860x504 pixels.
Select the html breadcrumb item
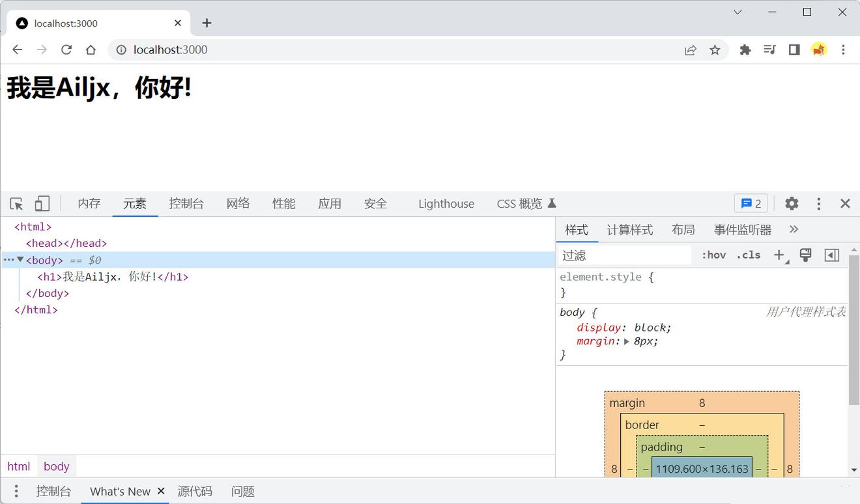click(19, 466)
